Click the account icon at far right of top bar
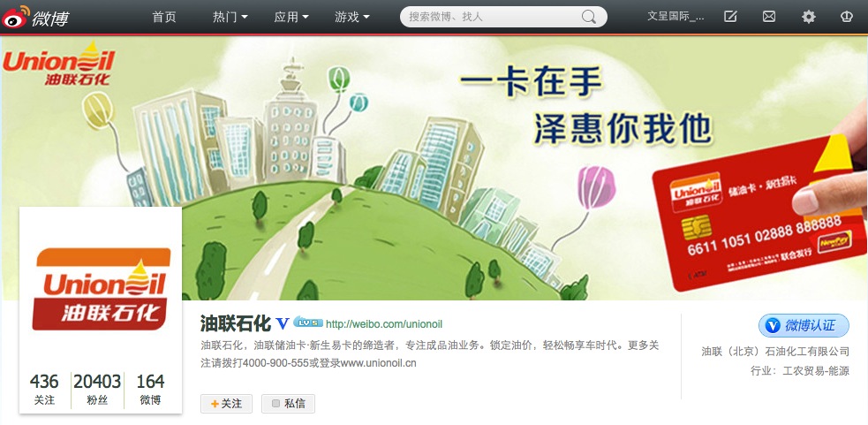Screen dimensions: 868x425 pyautogui.click(x=846, y=17)
